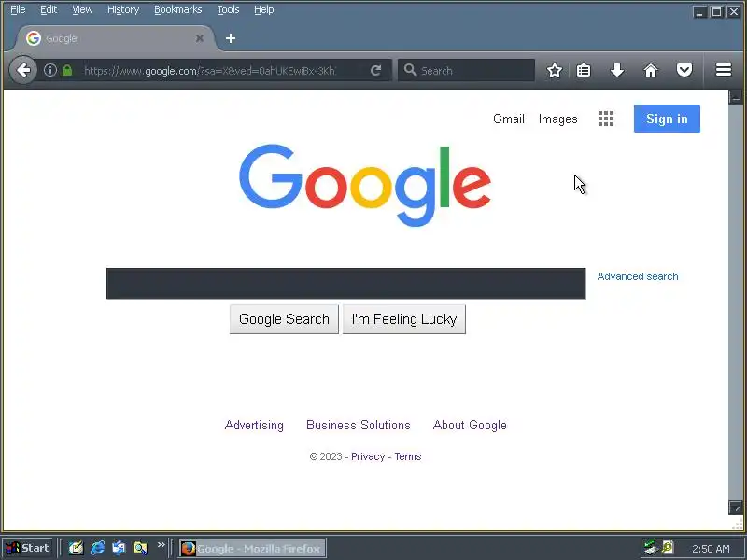Open the Edit menu
This screenshot has width=747, height=560.
pos(49,9)
